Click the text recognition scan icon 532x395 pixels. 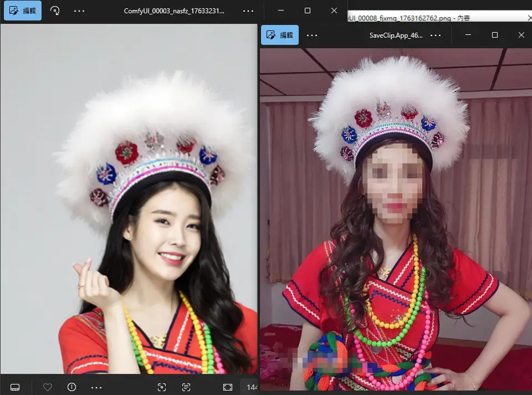[x=186, y=387]
